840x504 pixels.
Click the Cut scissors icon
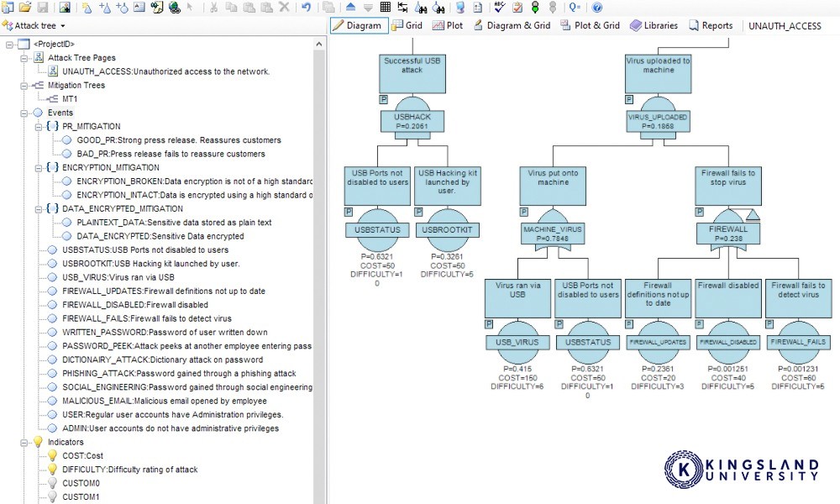(213, 7)
